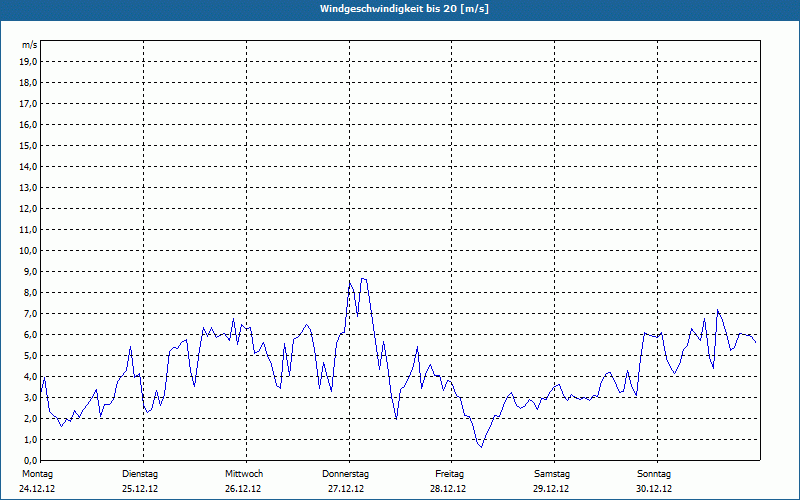The image size is (800, 500).
Task: Click the 'm/s' unit label
Action: point(30,45)
